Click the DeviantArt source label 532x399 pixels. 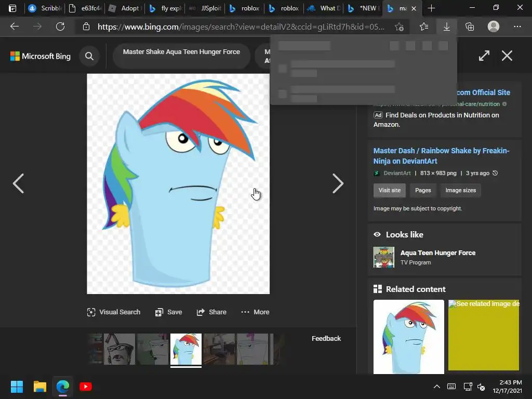pyautogui.click(x=397, y=173)
